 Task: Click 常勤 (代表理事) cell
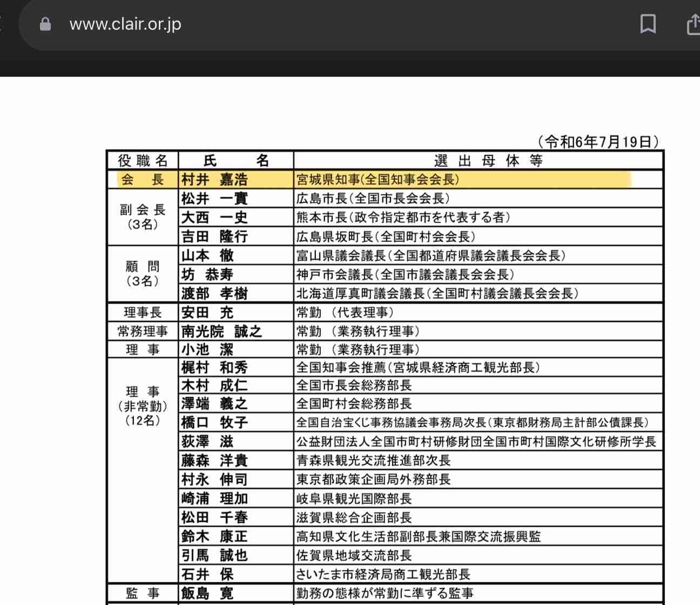[x=479, y=312]
